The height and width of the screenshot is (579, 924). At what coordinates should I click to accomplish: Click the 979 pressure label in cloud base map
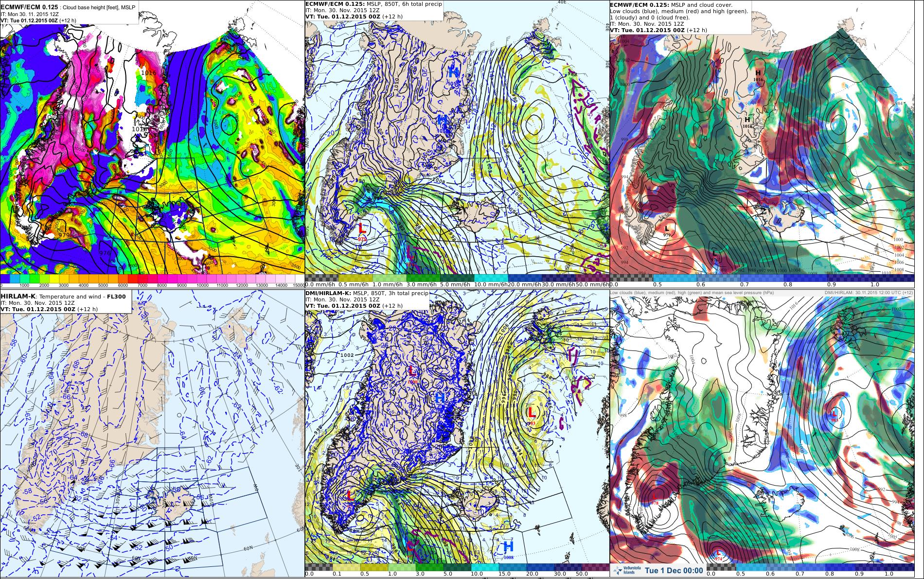[64, 235]
